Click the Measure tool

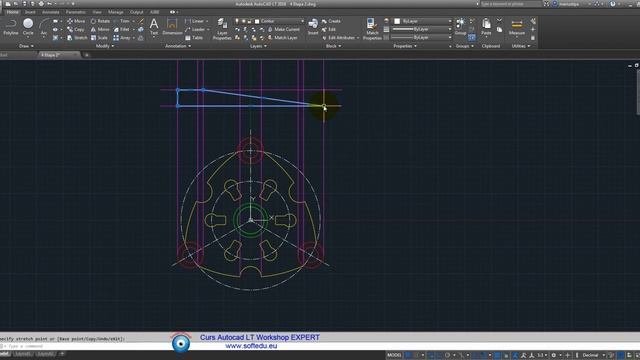click(x=517, y=27)
